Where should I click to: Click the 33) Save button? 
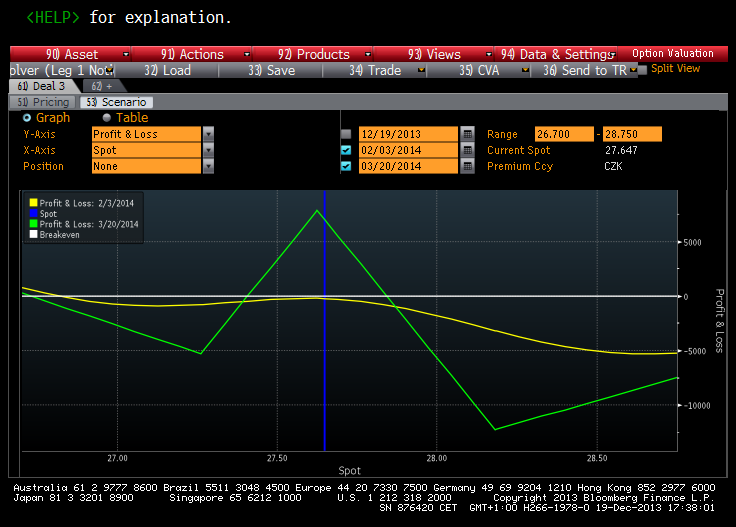(271, 70)
